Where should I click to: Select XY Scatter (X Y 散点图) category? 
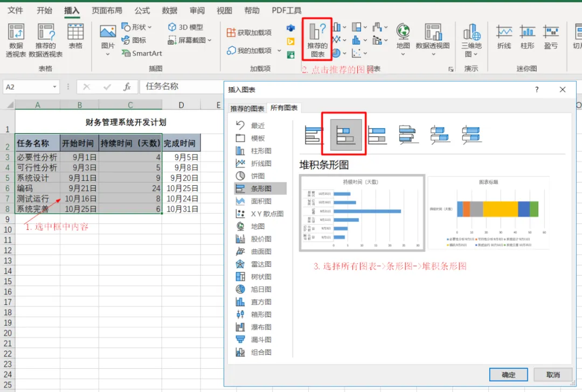click(260, 214)
